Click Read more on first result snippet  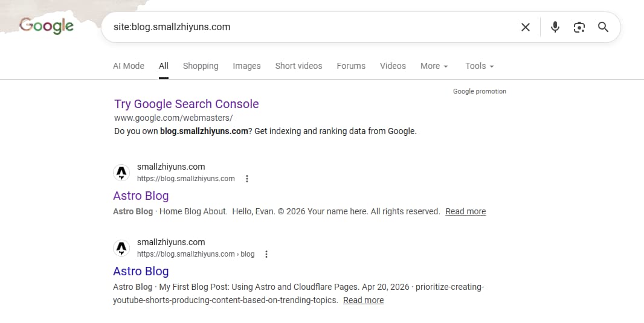coord(465,211)
